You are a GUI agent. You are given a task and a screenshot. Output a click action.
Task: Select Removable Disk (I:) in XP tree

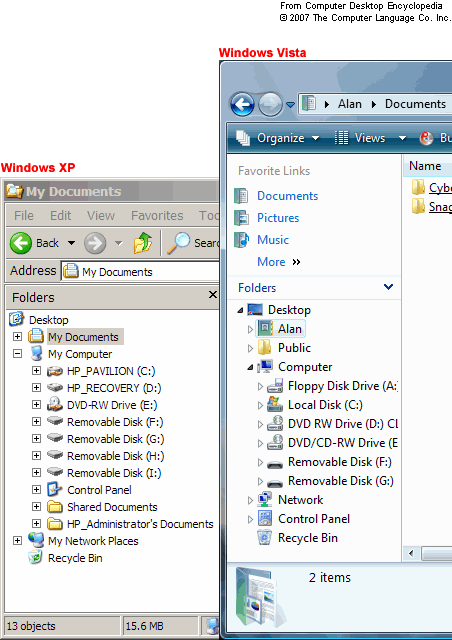point(114,473)
